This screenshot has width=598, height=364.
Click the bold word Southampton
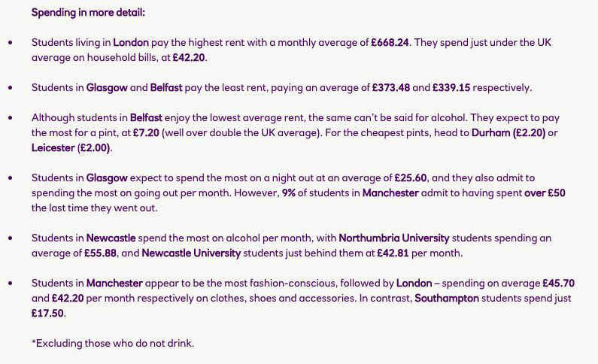[447, 298]
